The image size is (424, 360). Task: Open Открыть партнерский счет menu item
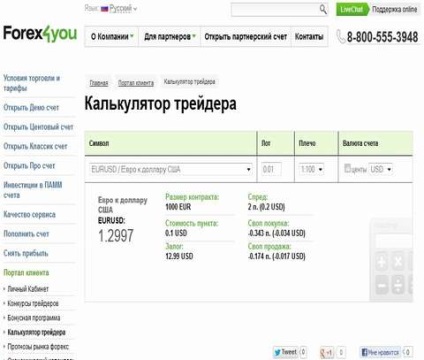click(245, 37)
